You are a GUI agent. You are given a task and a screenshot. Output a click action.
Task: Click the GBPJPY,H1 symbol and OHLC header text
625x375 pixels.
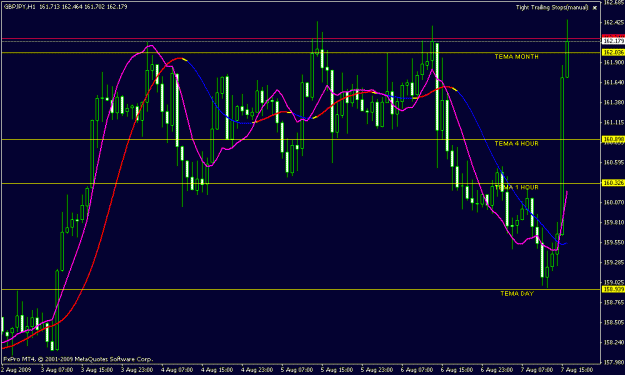click(65, 7)
